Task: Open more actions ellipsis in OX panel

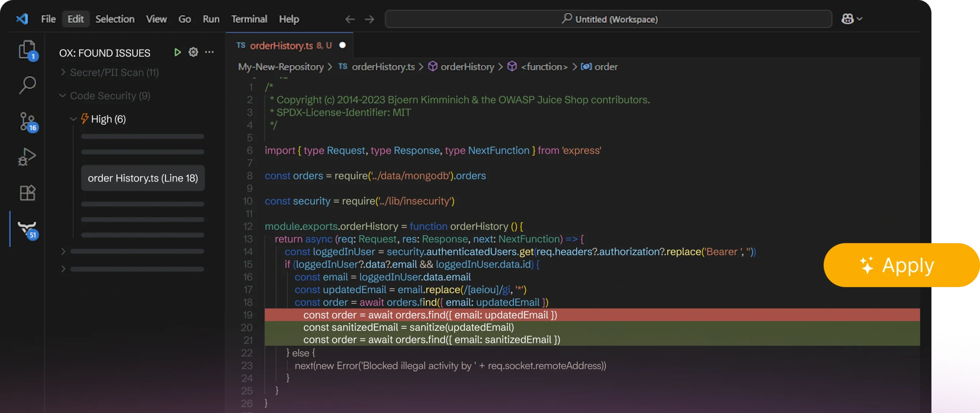Action: click(x=209, y=52)
